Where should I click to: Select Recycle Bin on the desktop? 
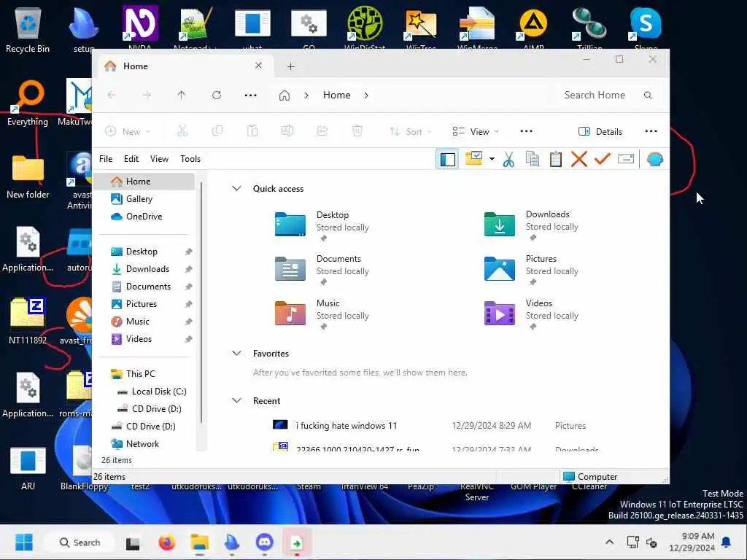coord(28,31)
